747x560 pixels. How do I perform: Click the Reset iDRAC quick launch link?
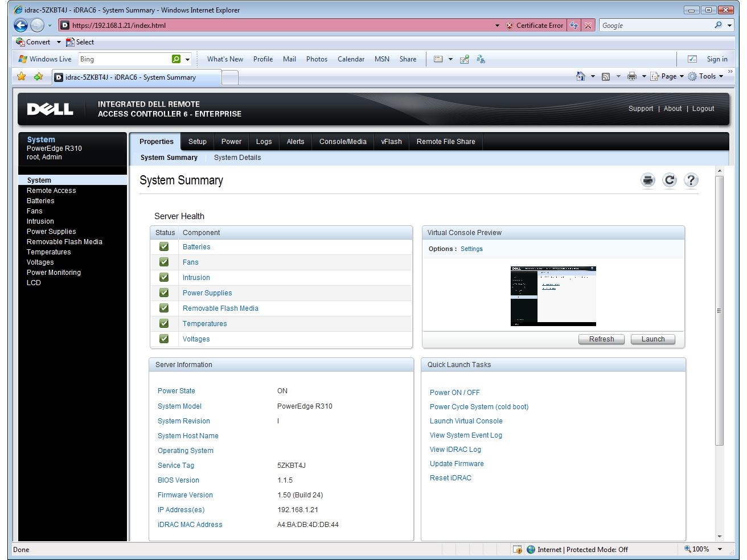coord(450,478)
